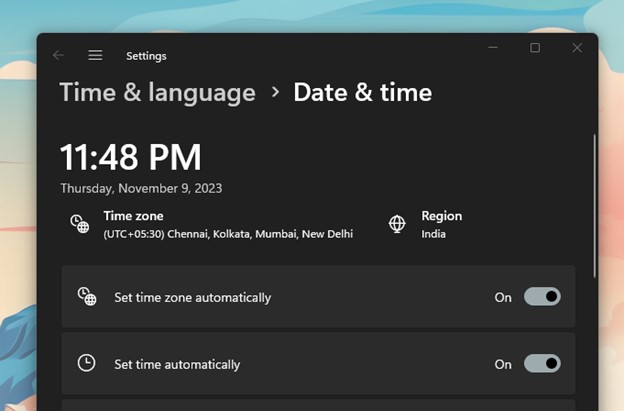Click the vertical scrollbar in Settings
The height and width of the screenshot is (411, 624).
click(594, 200)
